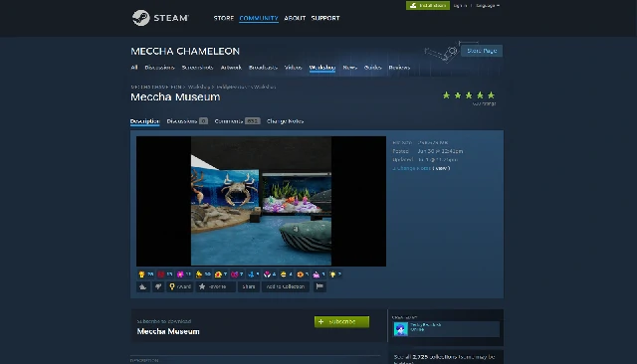
Task: Click the Favorite star button
Action: (x=215, y=286)
